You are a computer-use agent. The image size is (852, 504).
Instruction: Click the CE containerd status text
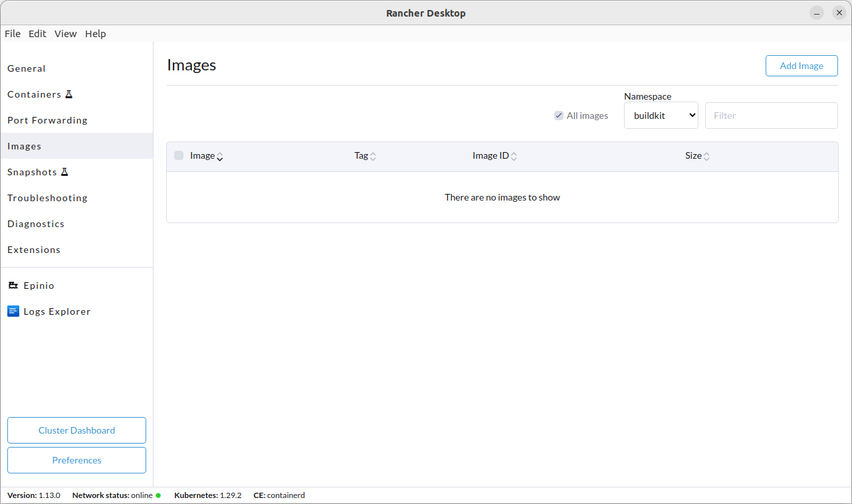pyautogui.click(x=279, y=495)
